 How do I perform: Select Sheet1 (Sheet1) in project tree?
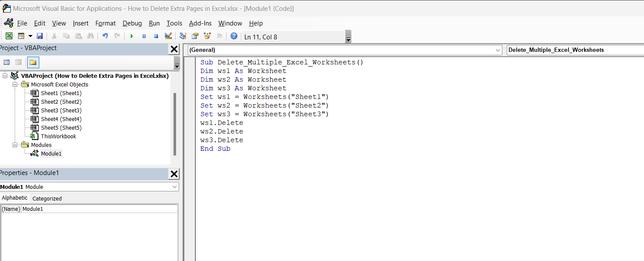61,93
